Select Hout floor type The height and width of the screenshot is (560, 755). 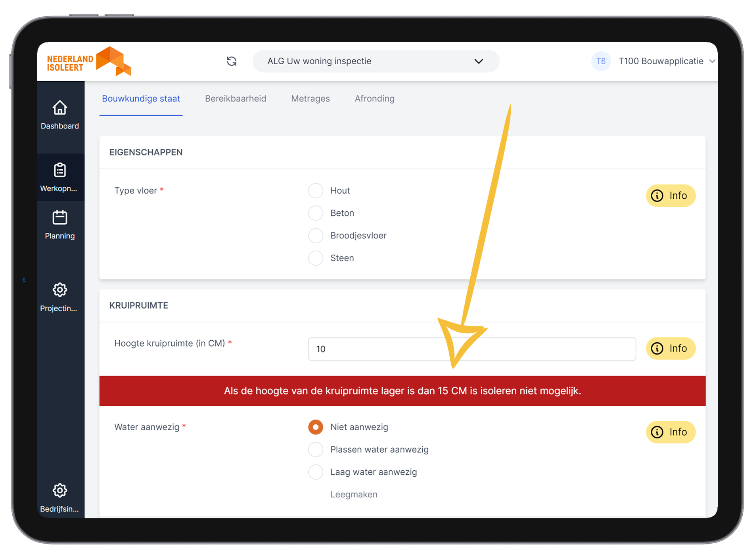(x=316, y=191)
